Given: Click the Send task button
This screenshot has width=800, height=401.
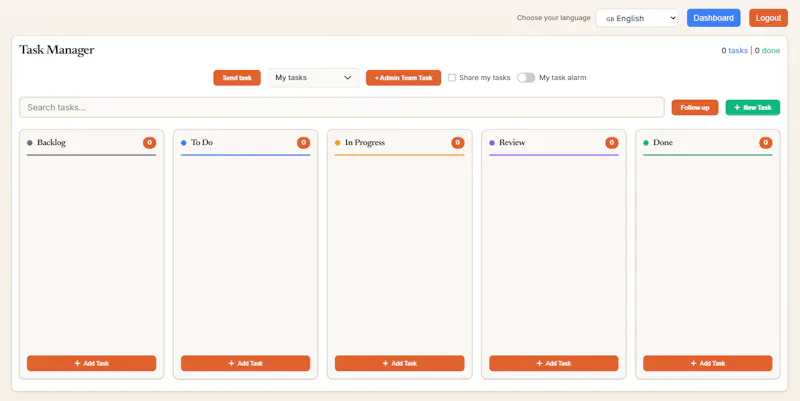Looking at the screenshot, I should point(237,78).
